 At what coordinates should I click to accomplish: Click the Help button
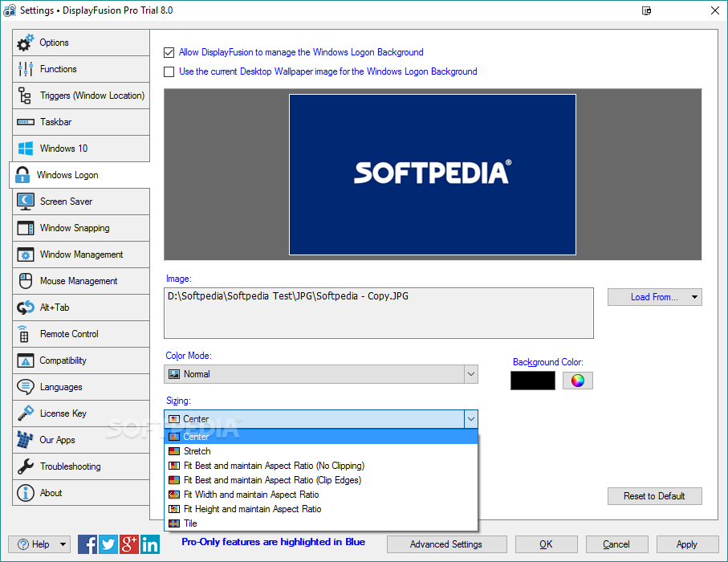point(39,544)
